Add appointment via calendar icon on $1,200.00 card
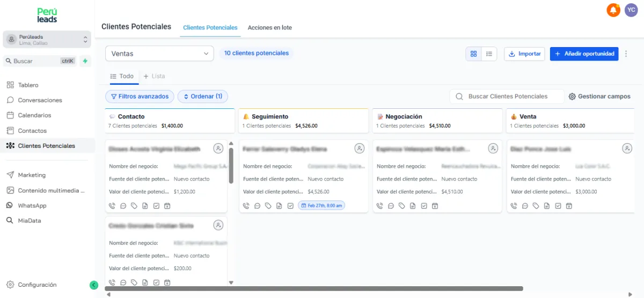The width and height of the screenshot is (644, 298). click(167, 205)
